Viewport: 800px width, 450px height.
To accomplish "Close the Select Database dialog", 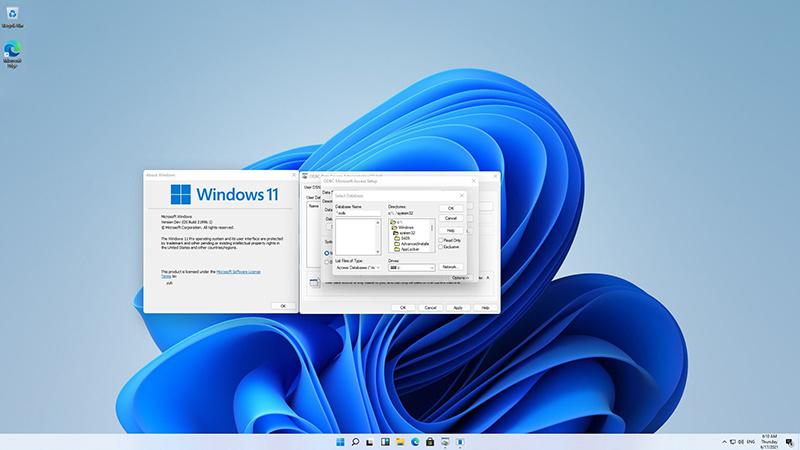I will tap(462, 195).
